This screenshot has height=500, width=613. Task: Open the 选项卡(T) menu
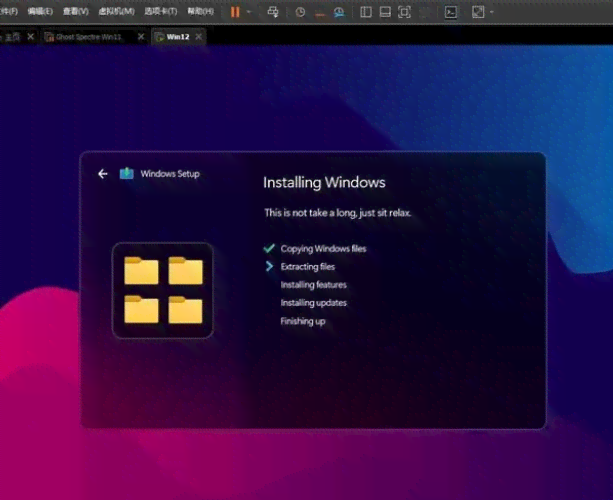[x=161, y=11]
